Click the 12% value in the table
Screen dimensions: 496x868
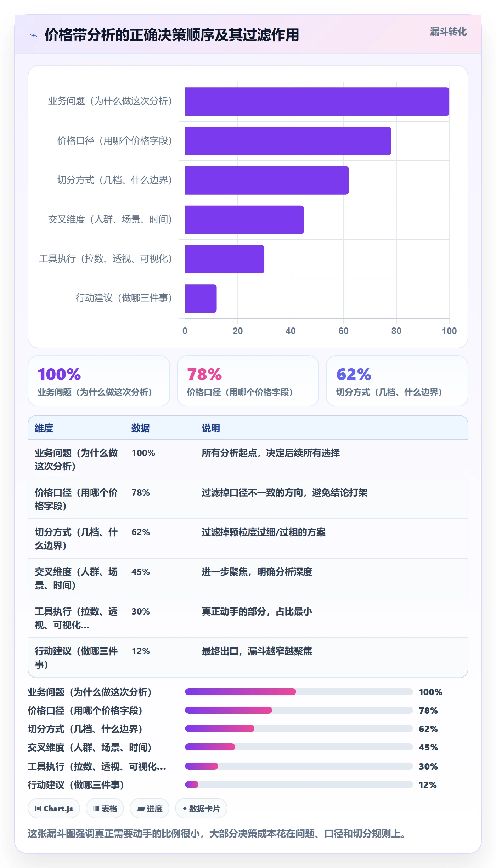coord(141,651)
